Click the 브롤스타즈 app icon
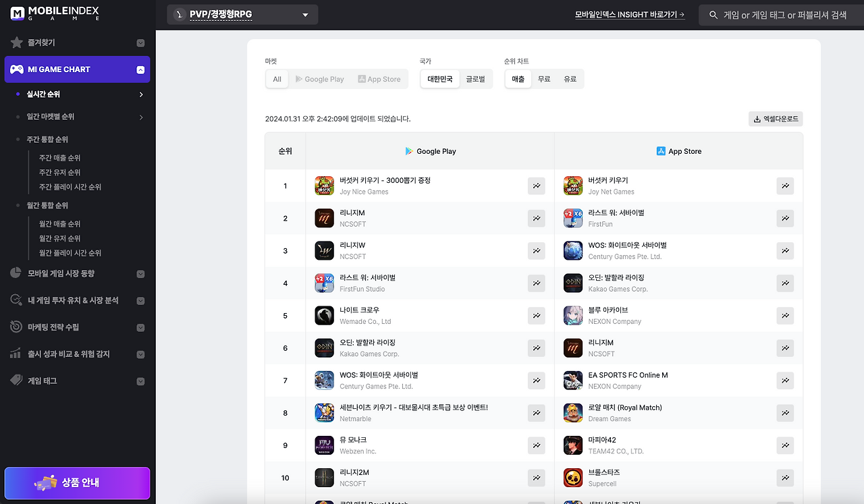Screen dimensions: 864x504 pos(573,478)
